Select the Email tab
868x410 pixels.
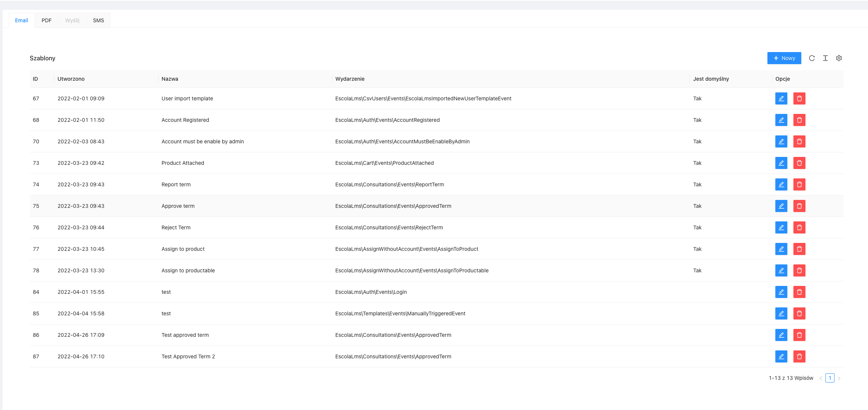coord(21,20)
